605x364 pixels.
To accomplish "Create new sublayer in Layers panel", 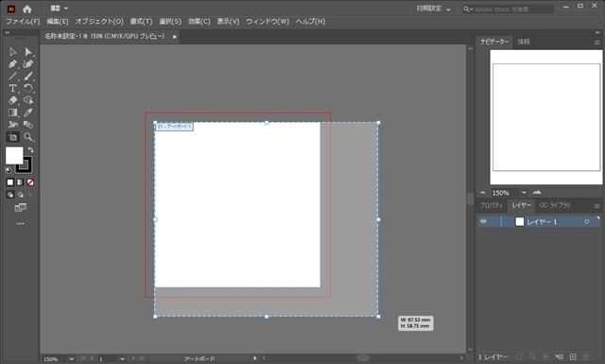I will tap(559, 357).
